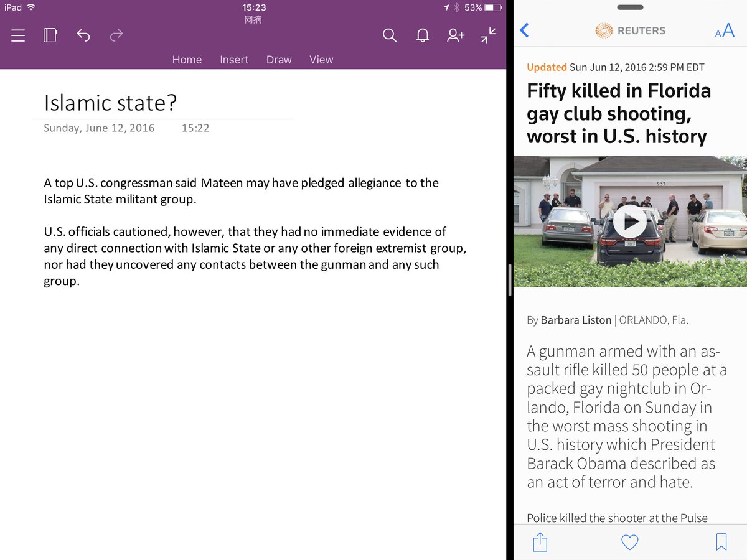Undo the last edit
747x560 pixels.
coord(83,36)
